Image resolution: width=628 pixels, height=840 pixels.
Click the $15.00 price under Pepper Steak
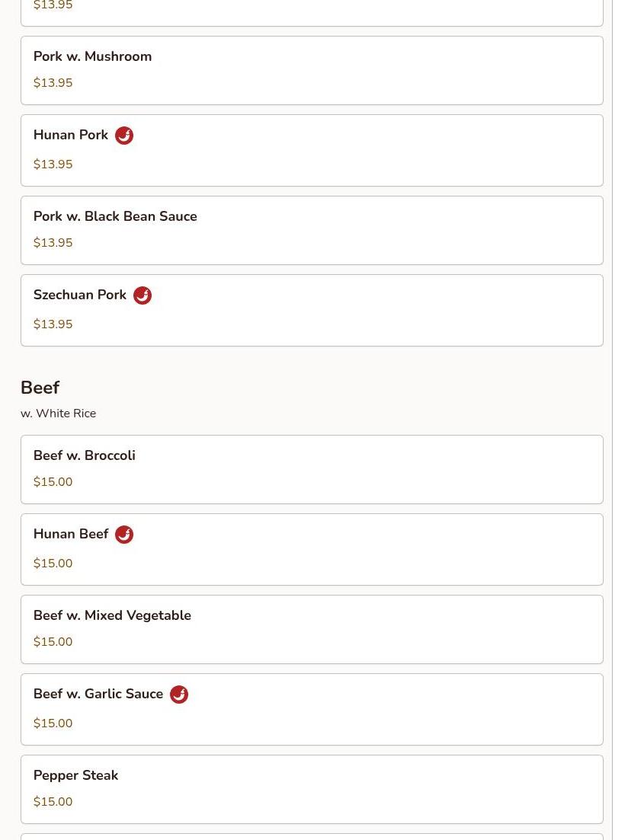pos(53,802)
